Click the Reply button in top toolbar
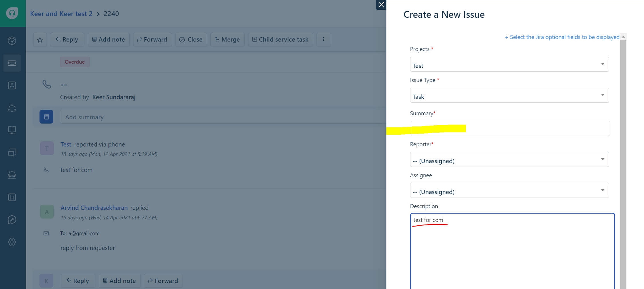Image resolution: width=644 pixels, height=289 pixels. [x=67, y=40]
